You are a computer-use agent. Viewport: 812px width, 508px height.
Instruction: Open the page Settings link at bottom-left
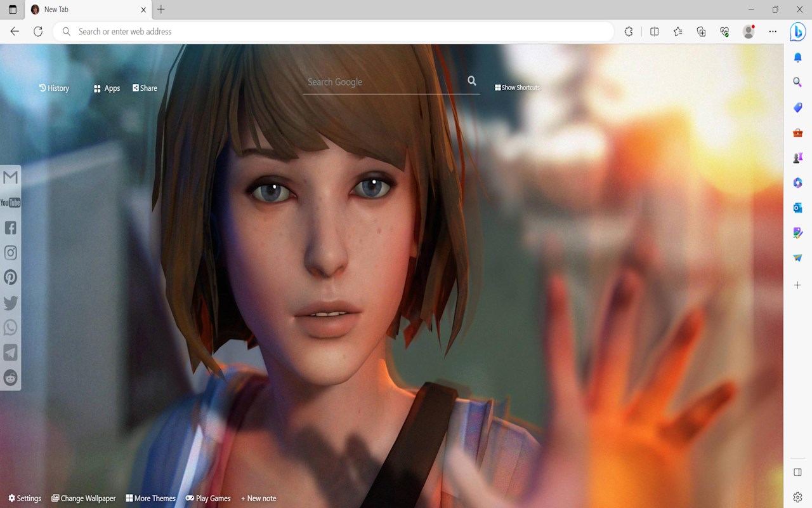click(25, 498)
